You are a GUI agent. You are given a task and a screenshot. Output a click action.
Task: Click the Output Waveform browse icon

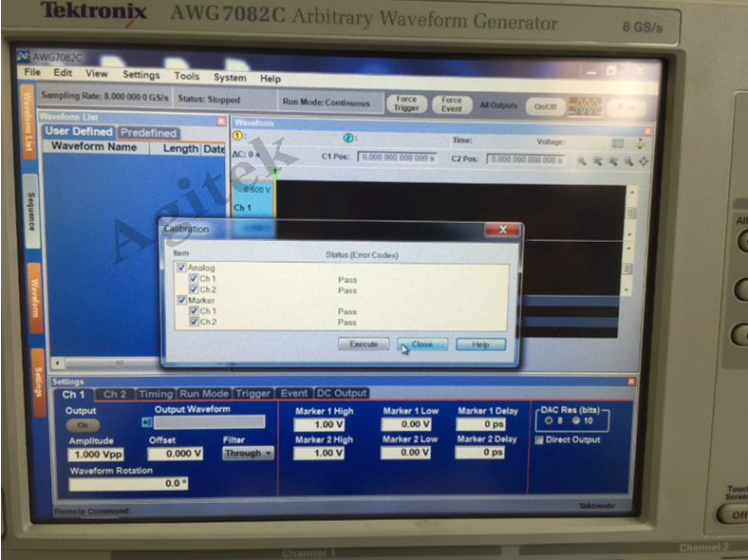(x=147, y=422)
